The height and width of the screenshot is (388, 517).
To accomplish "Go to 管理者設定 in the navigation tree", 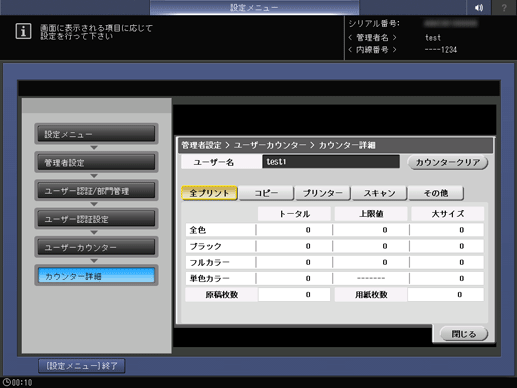I will pos(96,162).
